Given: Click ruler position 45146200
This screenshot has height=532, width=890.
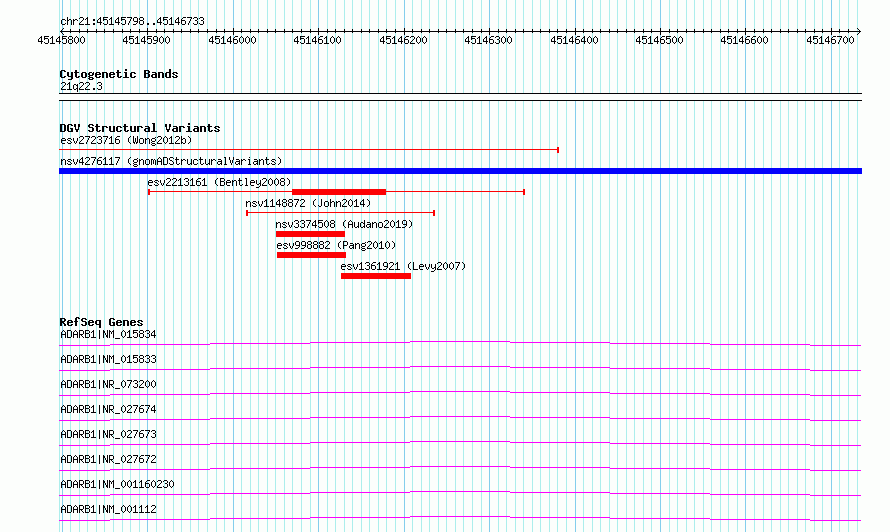Looking at the screenshot, I should [403, 40].
